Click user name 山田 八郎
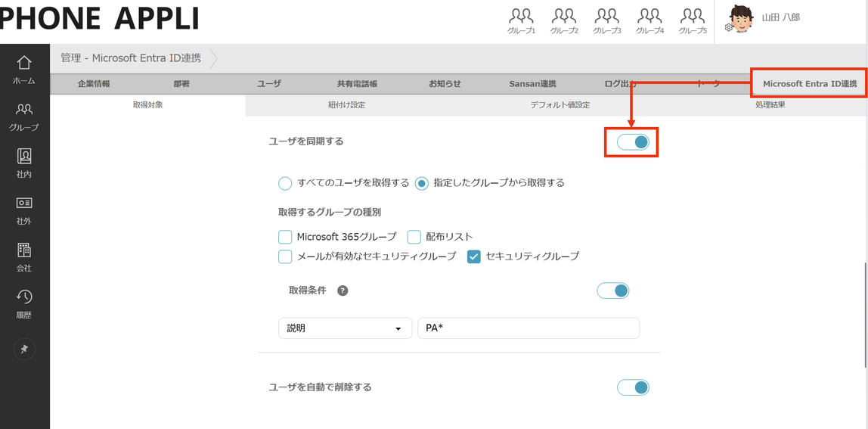Image resolution: width=868 pixels, height=429 pixels. click(x=780, y=17)
